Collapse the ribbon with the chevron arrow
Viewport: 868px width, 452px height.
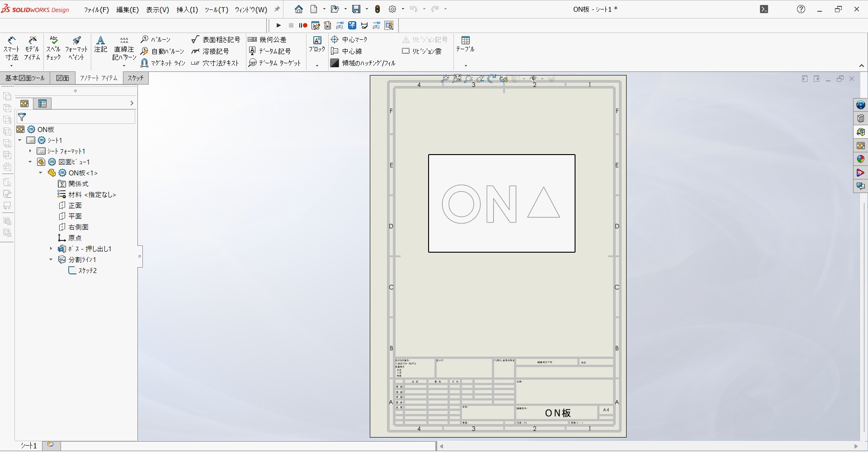(862, 66)
